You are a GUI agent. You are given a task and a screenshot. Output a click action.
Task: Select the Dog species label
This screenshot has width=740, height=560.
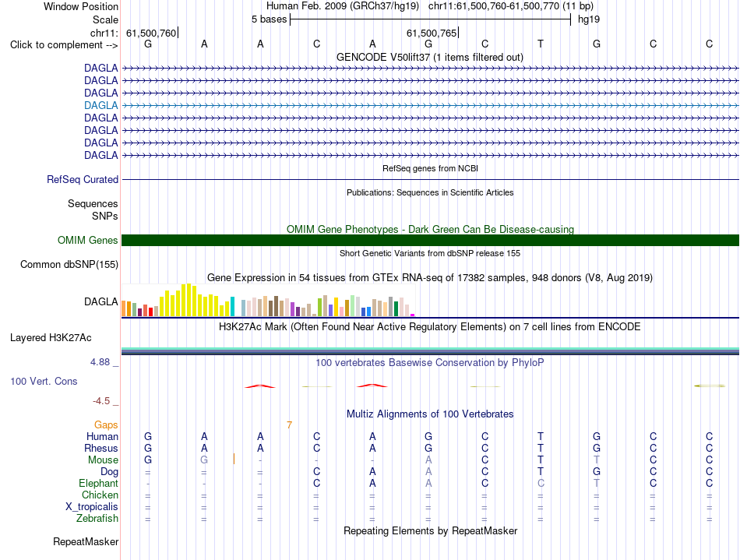[109, 471]
